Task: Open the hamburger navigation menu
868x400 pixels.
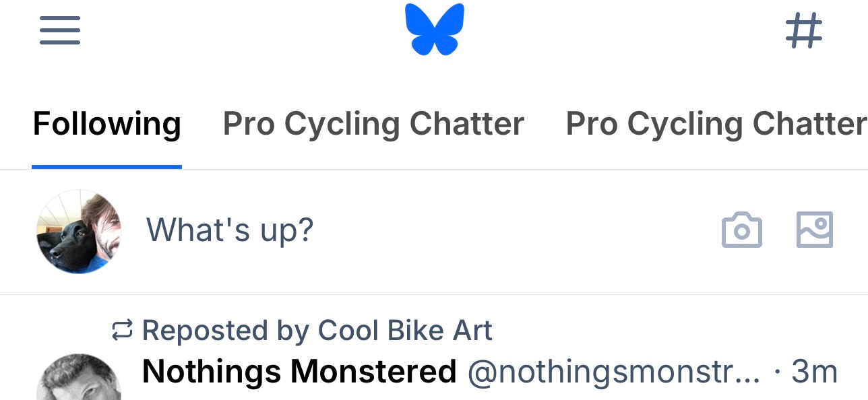Action: tap(60, 30)
